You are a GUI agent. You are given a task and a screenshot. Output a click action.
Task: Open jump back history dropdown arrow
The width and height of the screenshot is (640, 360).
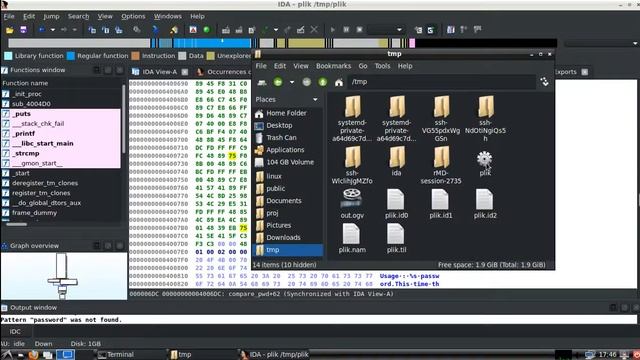(53, 30)
